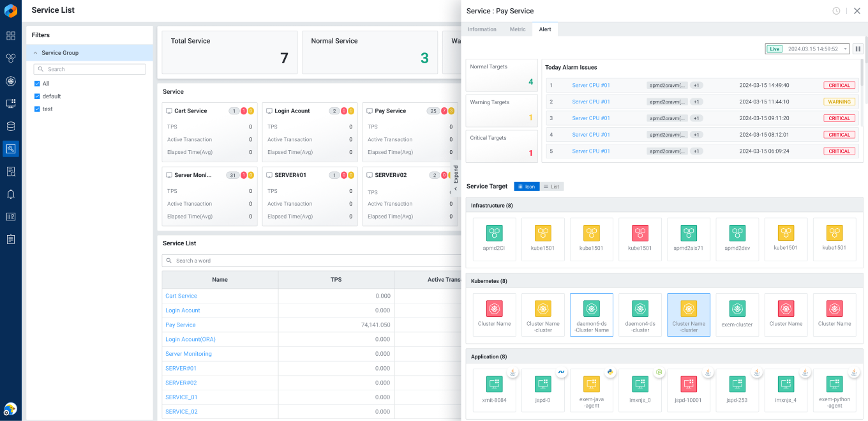Click the Expand handle on the panel edge
Screen dimensions: 868x421
coord(456,178)
